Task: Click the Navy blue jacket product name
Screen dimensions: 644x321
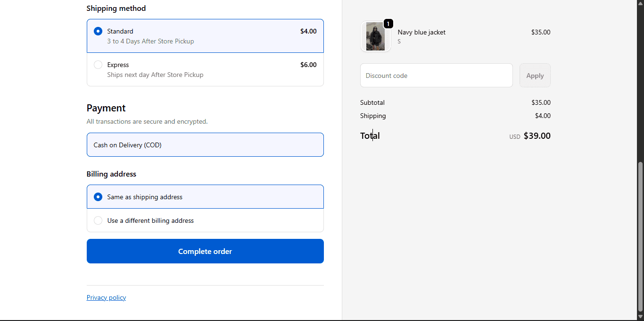Action: (x=421, y=32)
